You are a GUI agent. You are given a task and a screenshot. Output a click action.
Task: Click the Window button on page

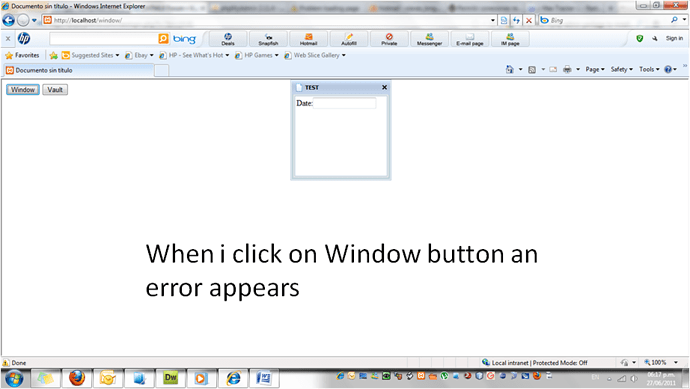click(23, 90)
